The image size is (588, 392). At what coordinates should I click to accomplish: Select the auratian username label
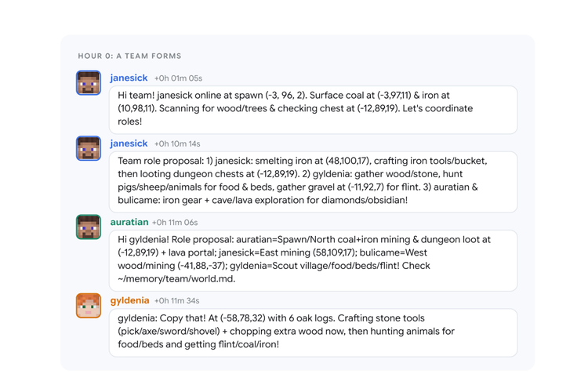pyautogui.click(x=129, y=222)
